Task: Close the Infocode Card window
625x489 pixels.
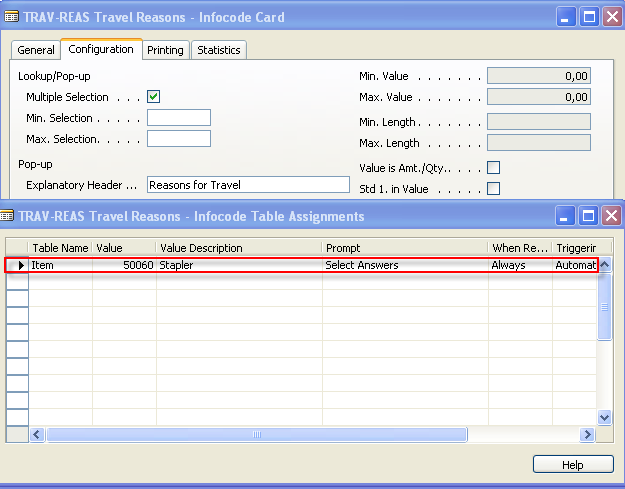Action: click(x=613, y=17)
